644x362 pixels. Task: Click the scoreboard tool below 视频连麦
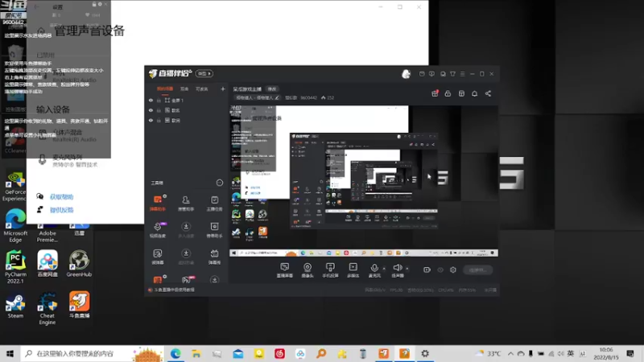[158, 257]
